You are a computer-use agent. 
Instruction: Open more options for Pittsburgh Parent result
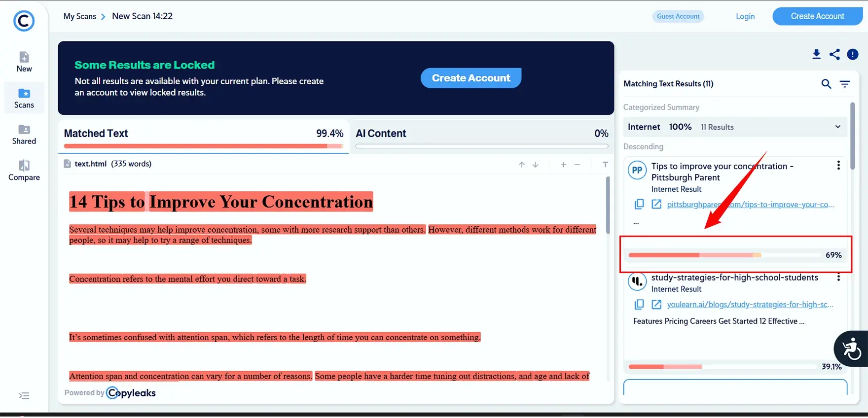tap(838, 166)
